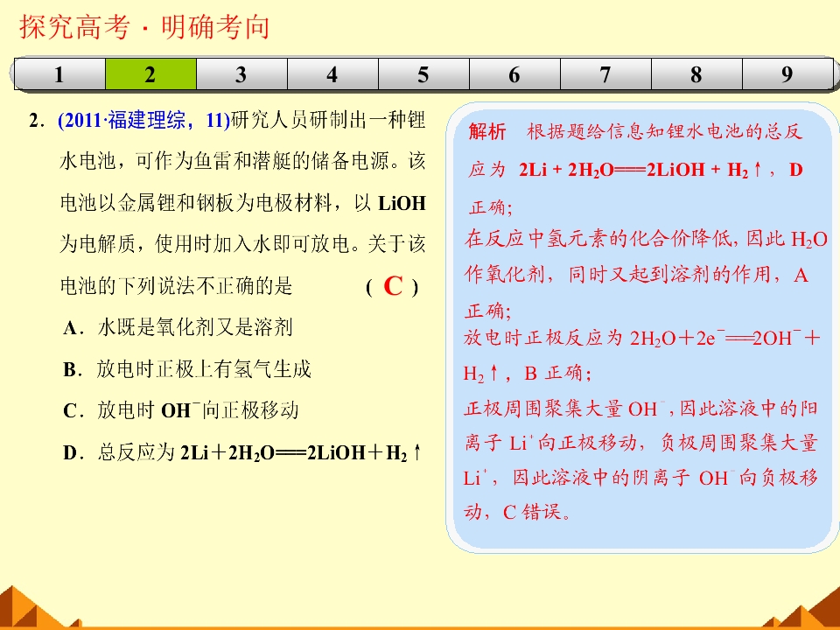Select option D total reaction equation
This screenshot has width=840, height=630.
(x=242, y=452)
